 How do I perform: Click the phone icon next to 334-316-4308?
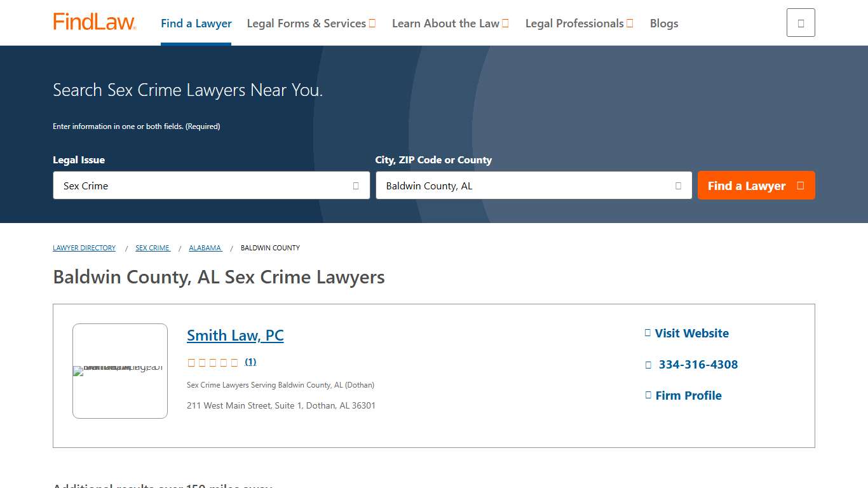[x=649, y=364]
